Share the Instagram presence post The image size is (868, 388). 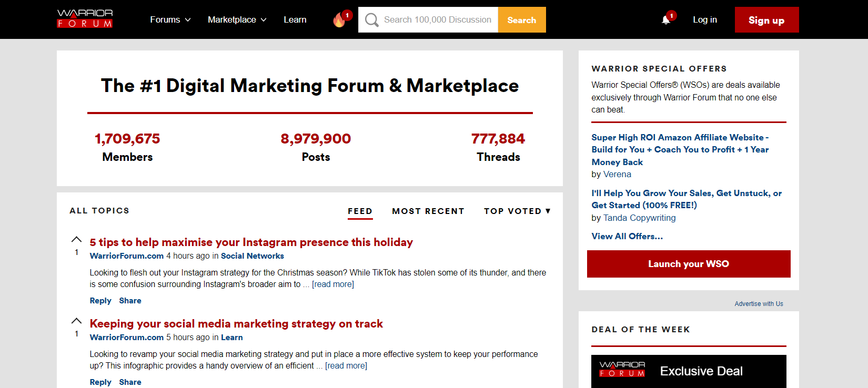point(130,301)
